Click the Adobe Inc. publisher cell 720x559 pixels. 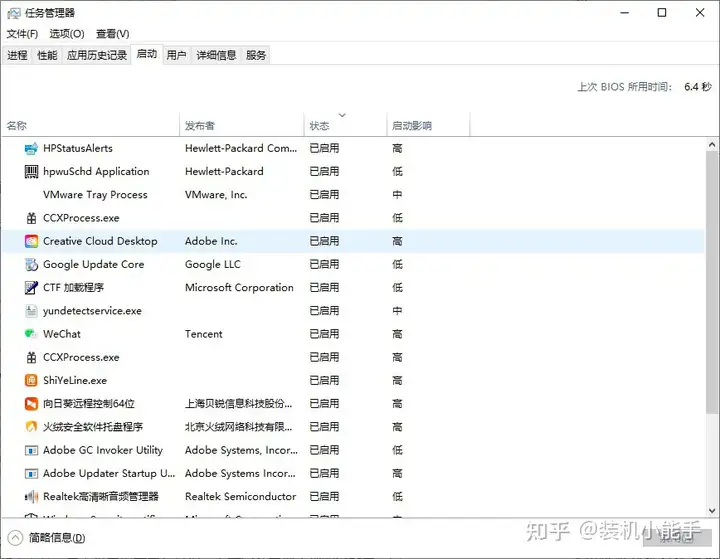click(x=211, y=241)
